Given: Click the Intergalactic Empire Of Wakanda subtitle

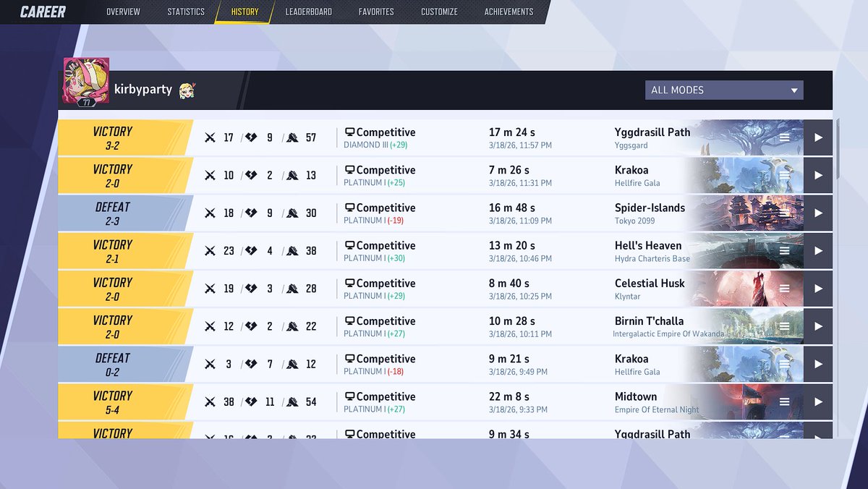Looking at the screenshot, I should (668, 334).
